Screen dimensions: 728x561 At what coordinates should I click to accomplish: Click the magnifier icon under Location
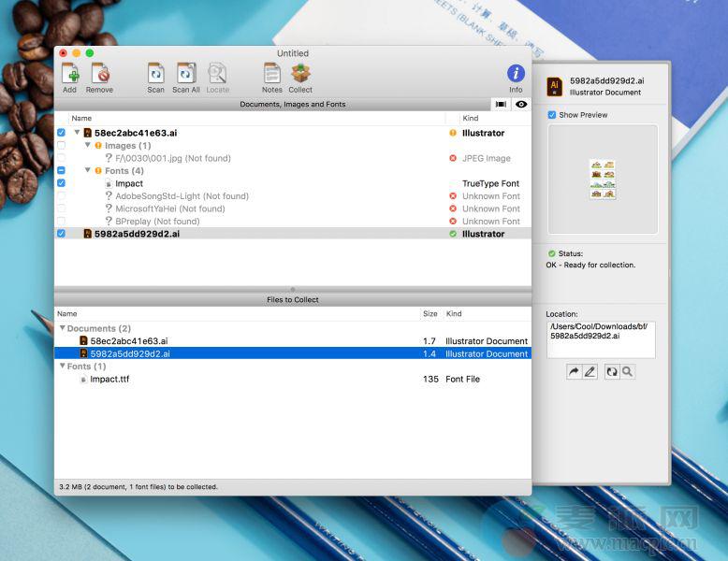pyautogui.click(x=628, y=372)
